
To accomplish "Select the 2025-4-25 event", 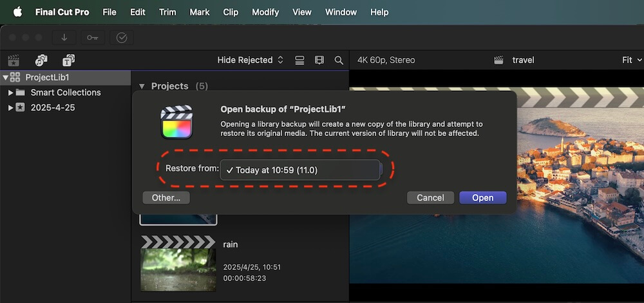I will pos(53,108).
